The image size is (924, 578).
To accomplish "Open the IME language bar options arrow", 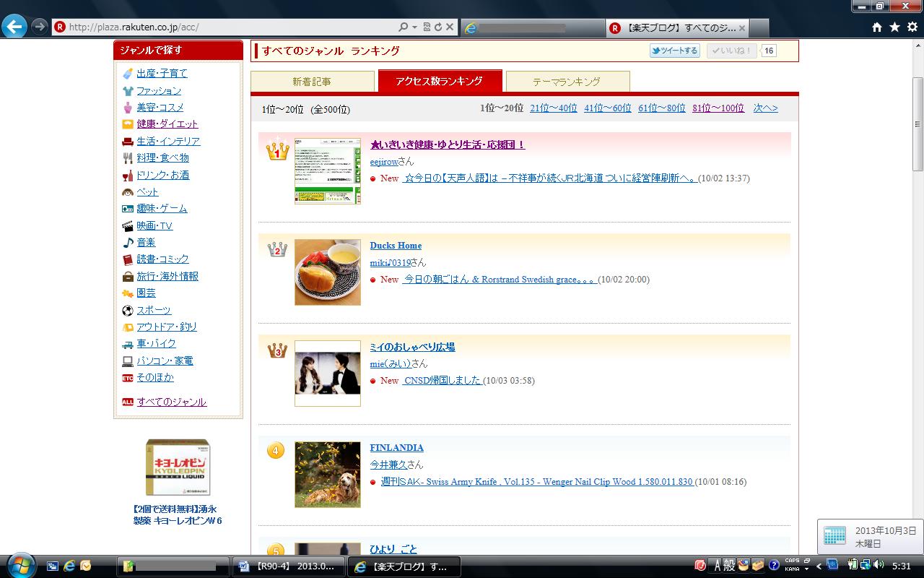I will click(806, 569).
